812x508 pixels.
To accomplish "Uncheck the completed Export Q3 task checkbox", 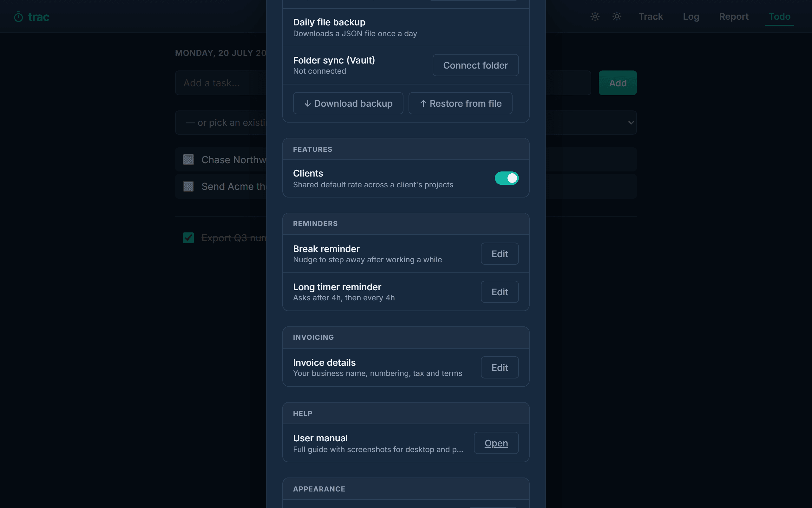I will (188, 237).
